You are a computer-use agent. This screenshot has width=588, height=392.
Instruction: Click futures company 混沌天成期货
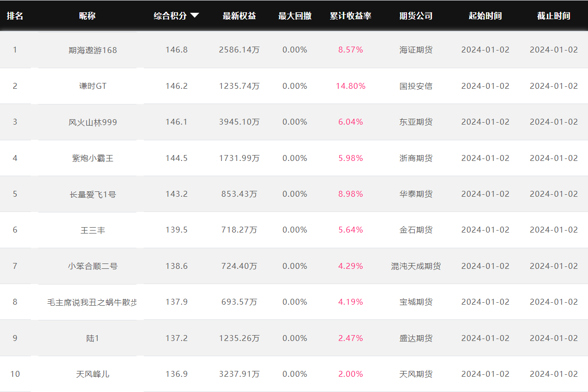coord(416,266)
